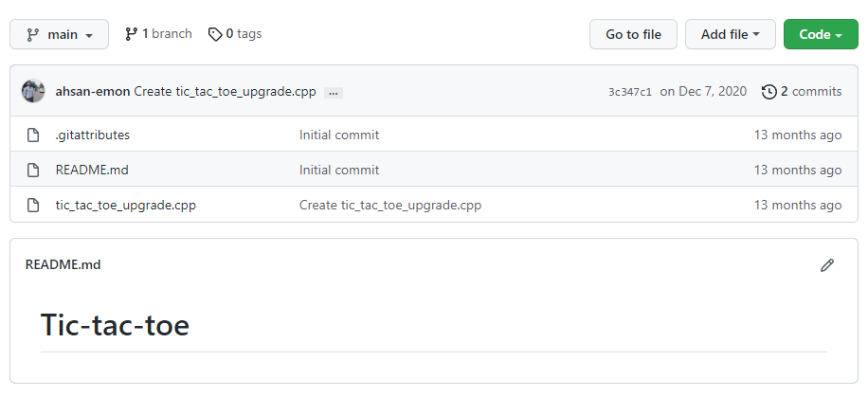Open commit hash 3c347c1
Screen dimensions: 868x397
[x=629, y=92]
